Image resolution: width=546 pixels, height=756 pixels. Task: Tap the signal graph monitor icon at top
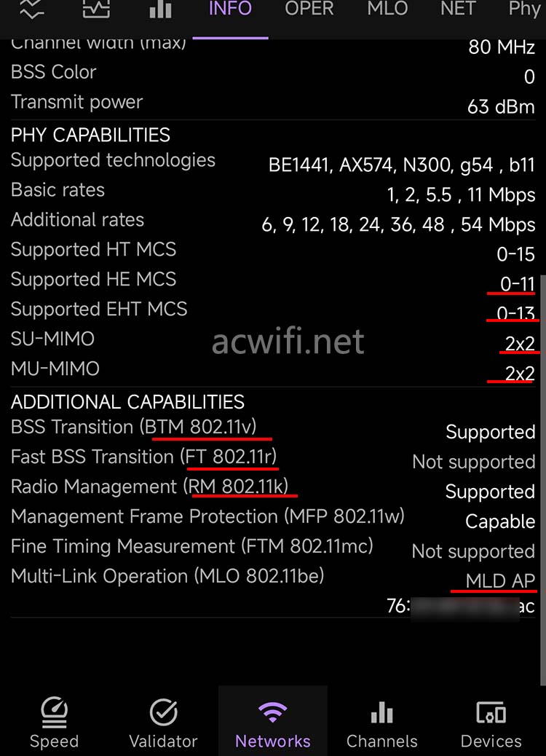click(x=96, y=9)
